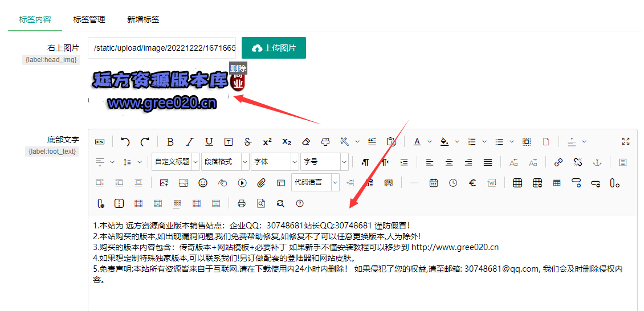Toggle italic text formatting
Viewport: 644px width, 311px height.
(190, 142)
